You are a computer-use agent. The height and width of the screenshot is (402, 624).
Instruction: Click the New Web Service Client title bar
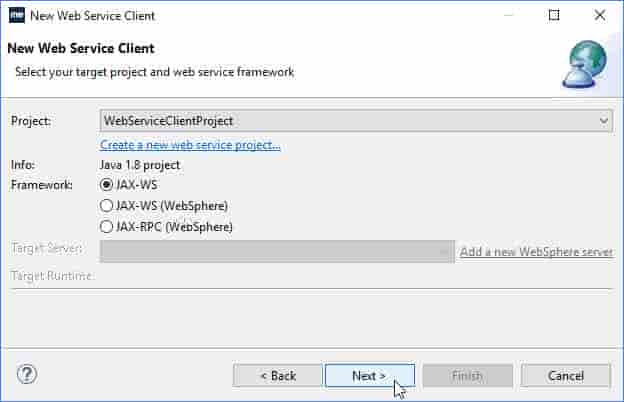pyautogui.click(x=279, y=16)
